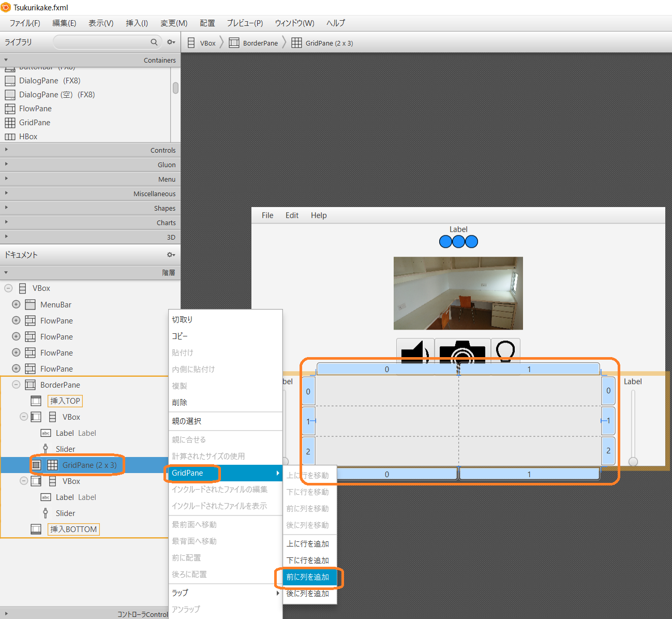The height and width of the screenshot is (619, 672).
Task: Click the right vertical slider thumb in preview
Action: [633, 461]
